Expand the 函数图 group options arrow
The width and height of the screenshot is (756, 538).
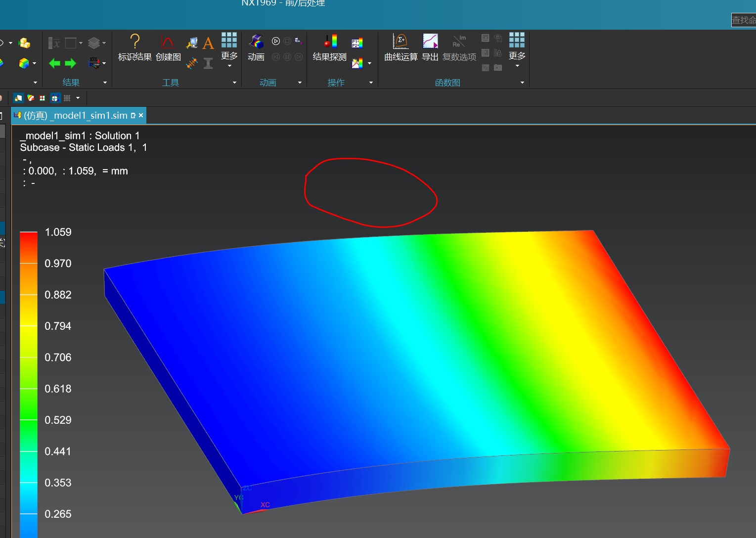click(522, 83)
